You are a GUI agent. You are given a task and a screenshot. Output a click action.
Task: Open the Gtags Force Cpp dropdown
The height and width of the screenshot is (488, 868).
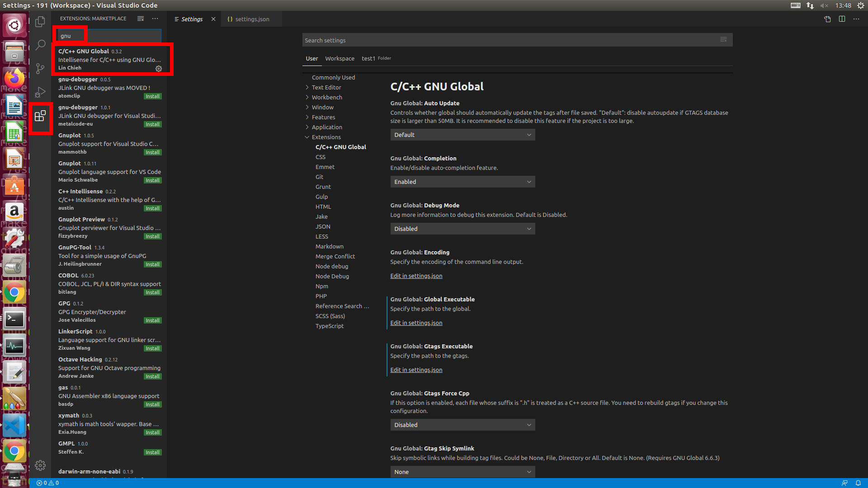coord(462,425)
